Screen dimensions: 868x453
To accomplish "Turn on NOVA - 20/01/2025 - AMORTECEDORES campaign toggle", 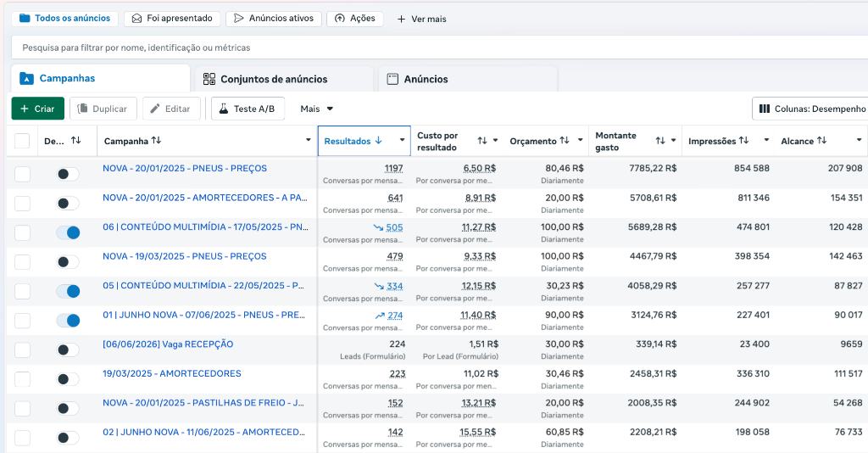I will (x=68, y=204).
